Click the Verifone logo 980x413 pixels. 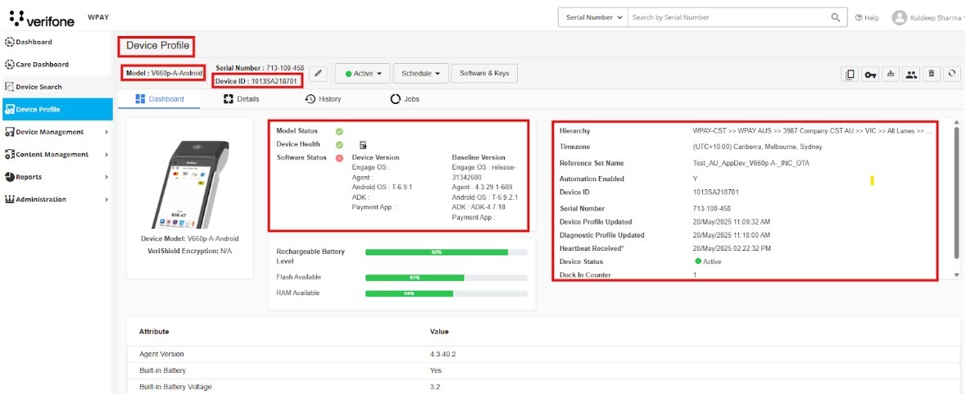(42, 19)
